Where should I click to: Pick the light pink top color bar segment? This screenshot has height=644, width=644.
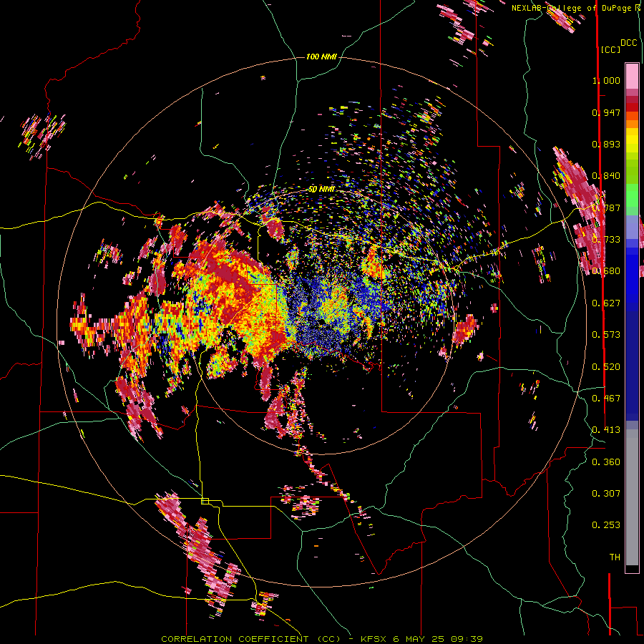click(x=632, y=76)
